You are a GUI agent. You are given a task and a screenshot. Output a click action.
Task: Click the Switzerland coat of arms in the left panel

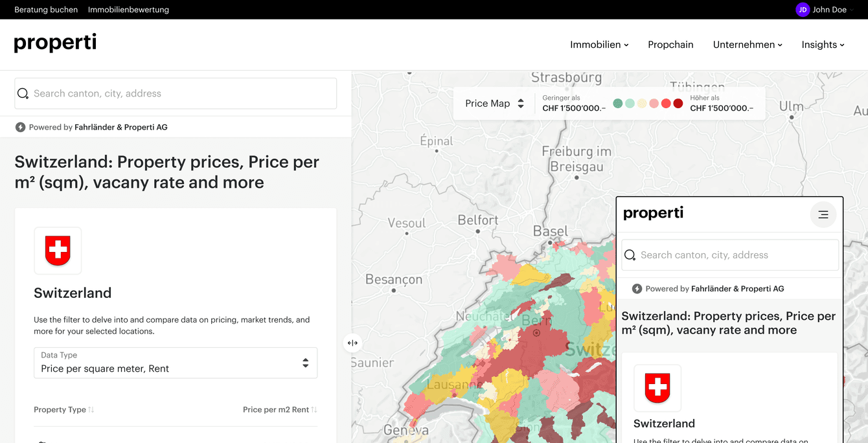point(58,251)
